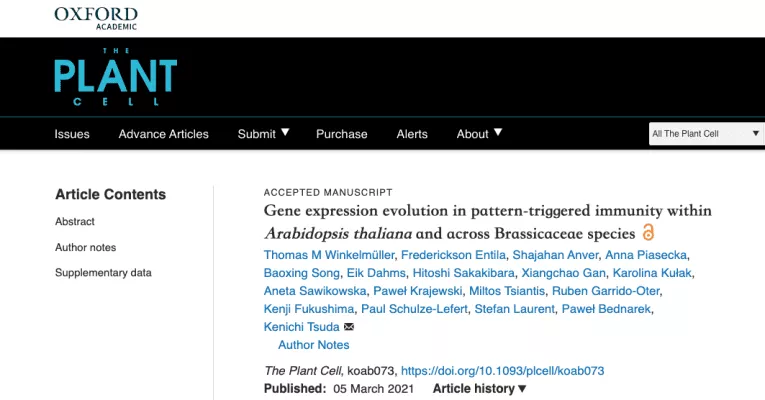Image resolution: width=765 pixels, height=400 pixels.
Task: Click the envelope icon beside Kenichi Tsuda
Action: [348, 327]
